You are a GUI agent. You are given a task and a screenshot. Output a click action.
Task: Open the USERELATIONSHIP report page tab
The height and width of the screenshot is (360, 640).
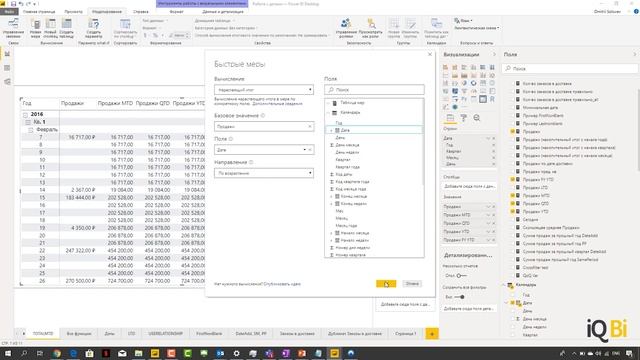pyautogui.click(x=165, y=333)
